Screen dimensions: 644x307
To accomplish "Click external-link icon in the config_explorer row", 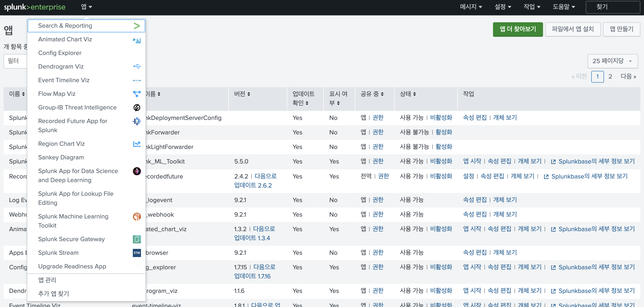I will tap(553, 267).
